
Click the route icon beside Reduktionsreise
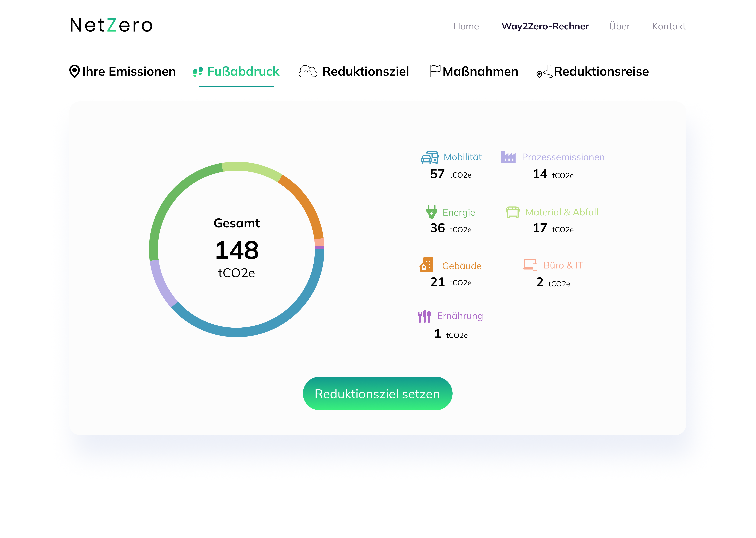pos(545,72)
